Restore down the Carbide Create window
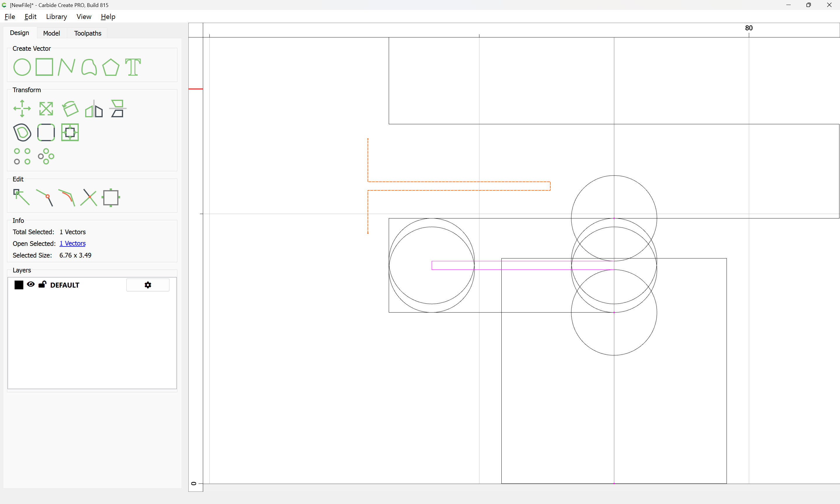This screenshot has height=504, width=840. [808, 5]
